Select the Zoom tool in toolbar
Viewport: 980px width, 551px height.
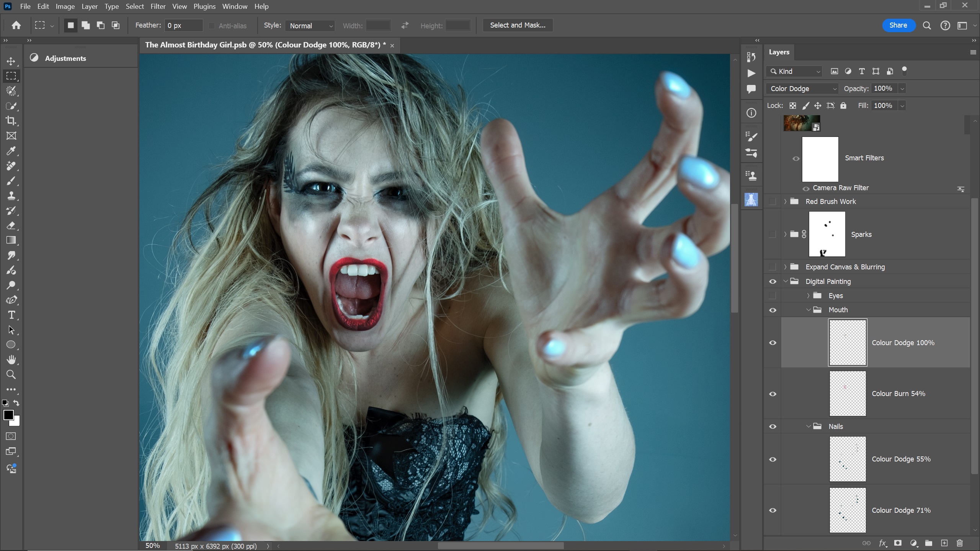coord(11,375)
